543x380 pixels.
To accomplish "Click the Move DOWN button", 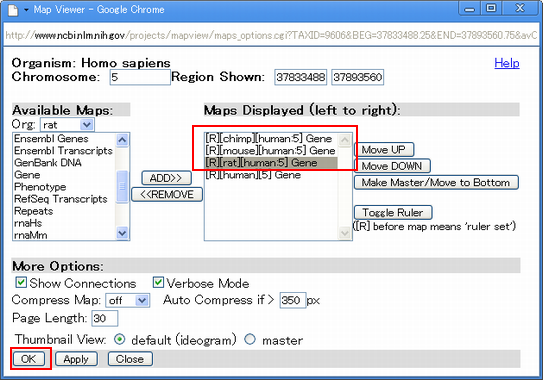I will coord(392,166).
